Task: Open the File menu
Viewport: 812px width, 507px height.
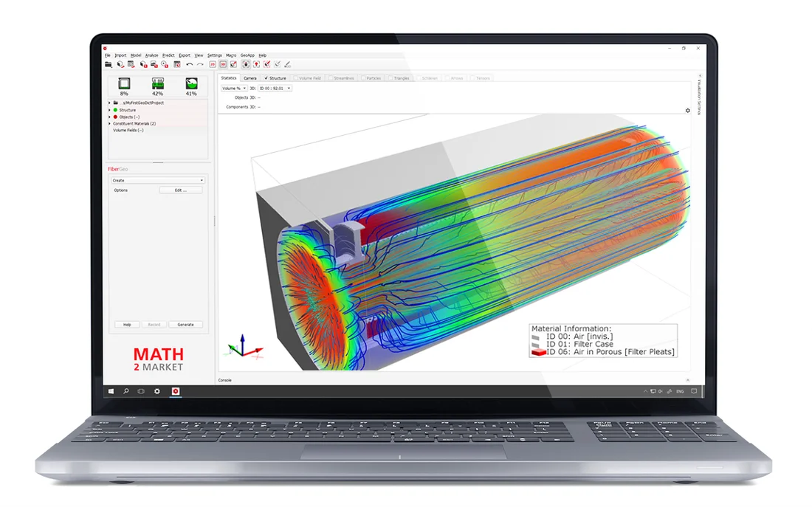Action: [x=108, y=55]
